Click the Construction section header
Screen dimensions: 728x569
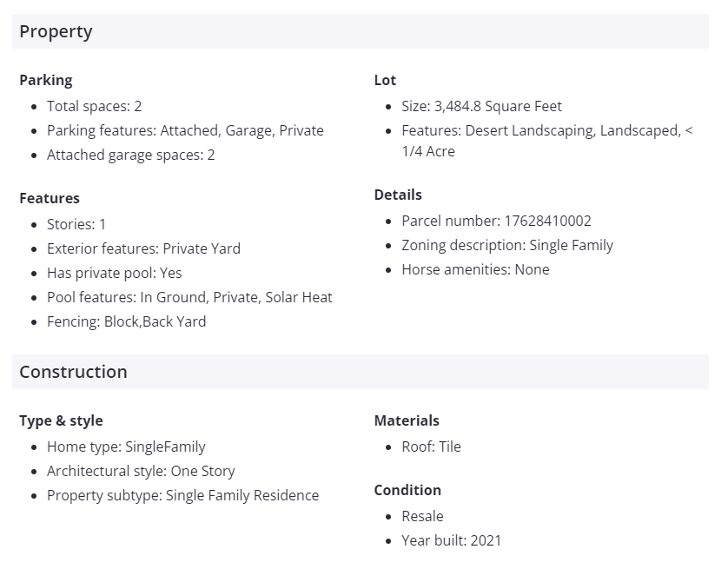point(73,372)
